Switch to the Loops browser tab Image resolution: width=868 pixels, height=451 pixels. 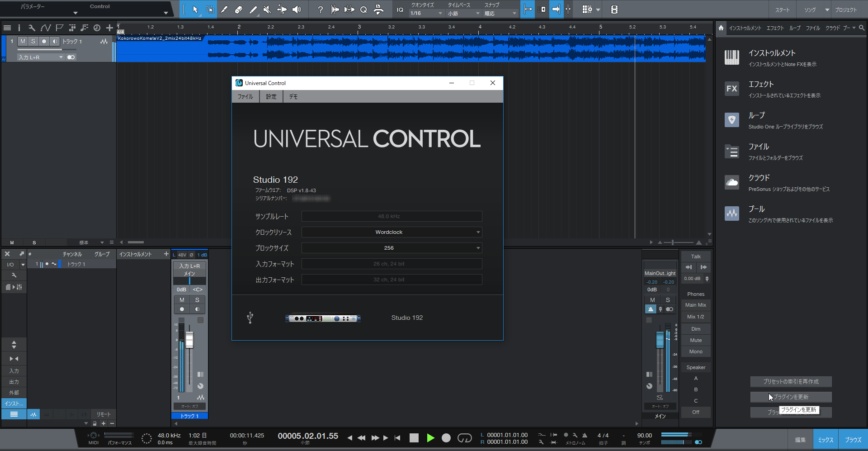(795, 28)
